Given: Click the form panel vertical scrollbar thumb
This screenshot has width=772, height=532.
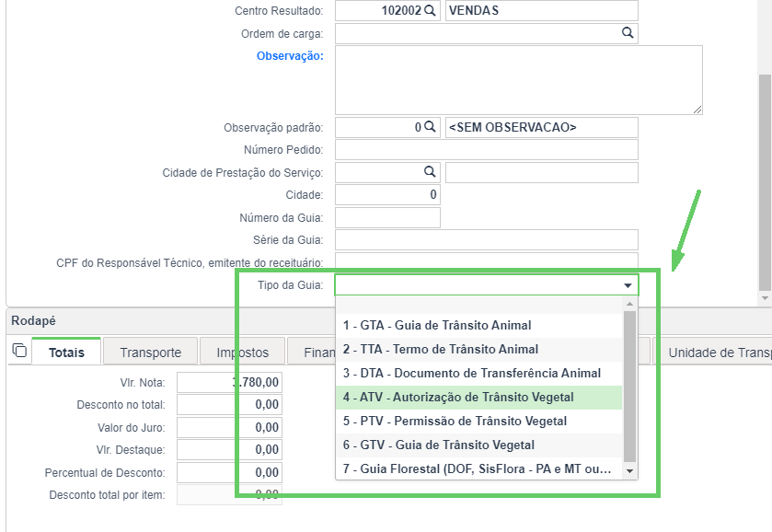Looking at the screenshot, I should coord(765,182).
